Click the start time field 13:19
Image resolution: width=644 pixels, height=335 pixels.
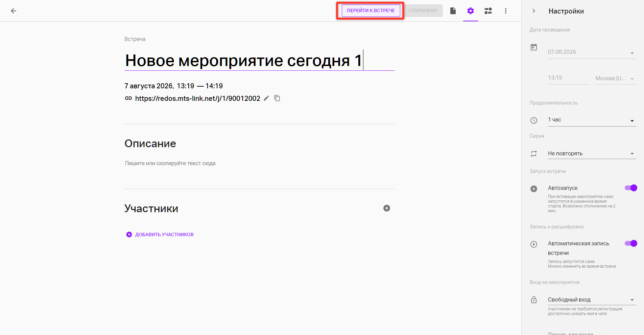tap(568, 78)
